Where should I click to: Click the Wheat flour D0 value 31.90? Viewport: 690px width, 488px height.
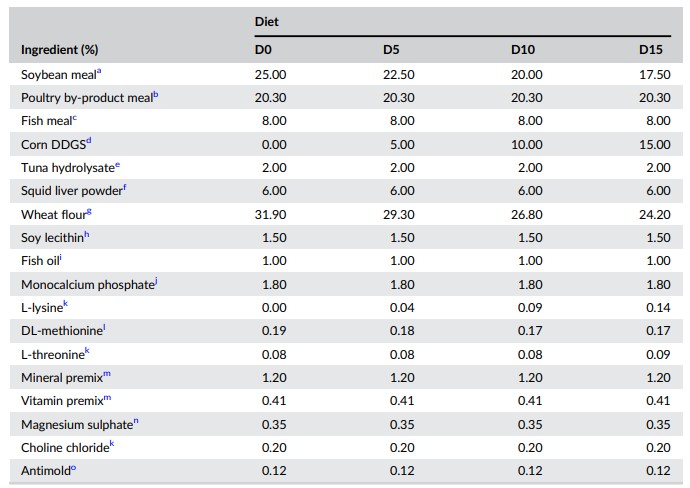[x=270, y=215]
